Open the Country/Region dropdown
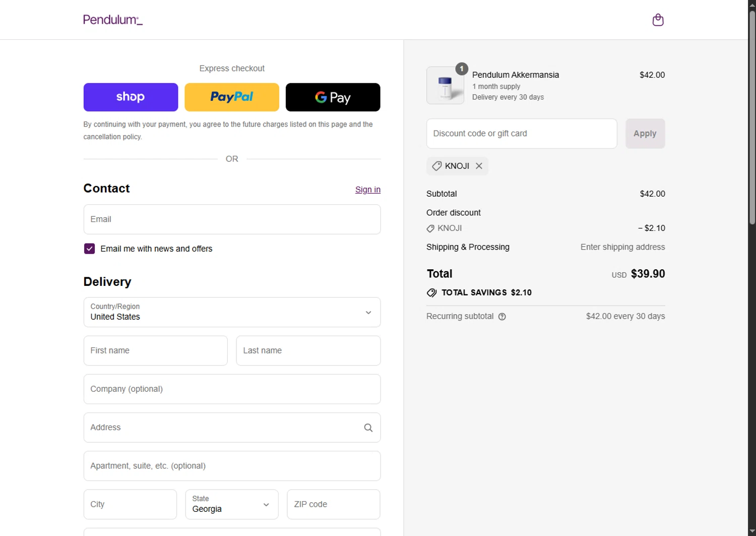This screenshot has height=536, width=756. click(232, 312)
